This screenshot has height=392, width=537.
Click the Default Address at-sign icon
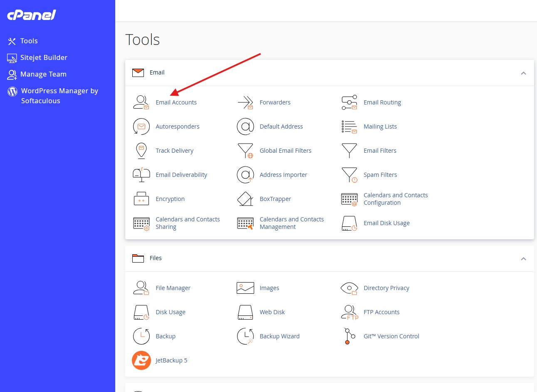245,127
